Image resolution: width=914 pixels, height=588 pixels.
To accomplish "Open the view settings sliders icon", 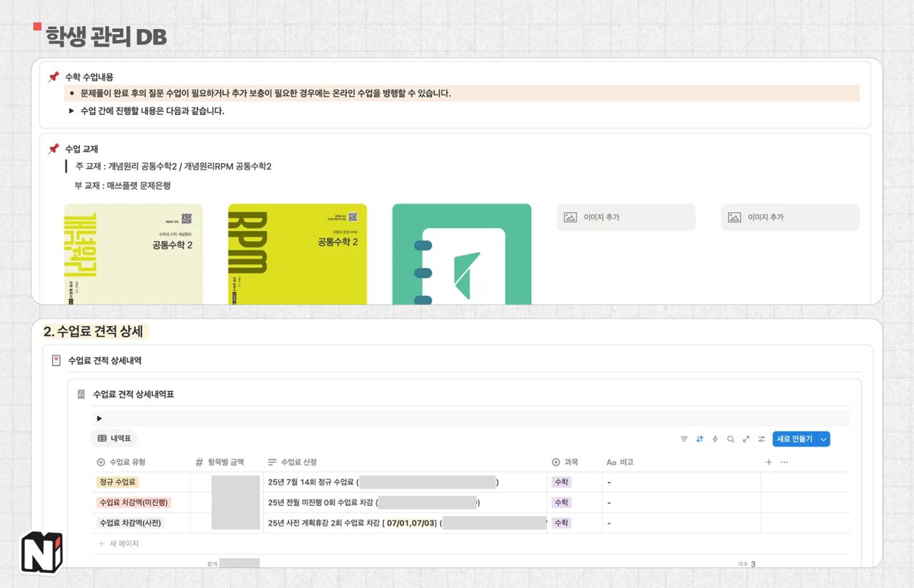I will [x=761, y=439].
